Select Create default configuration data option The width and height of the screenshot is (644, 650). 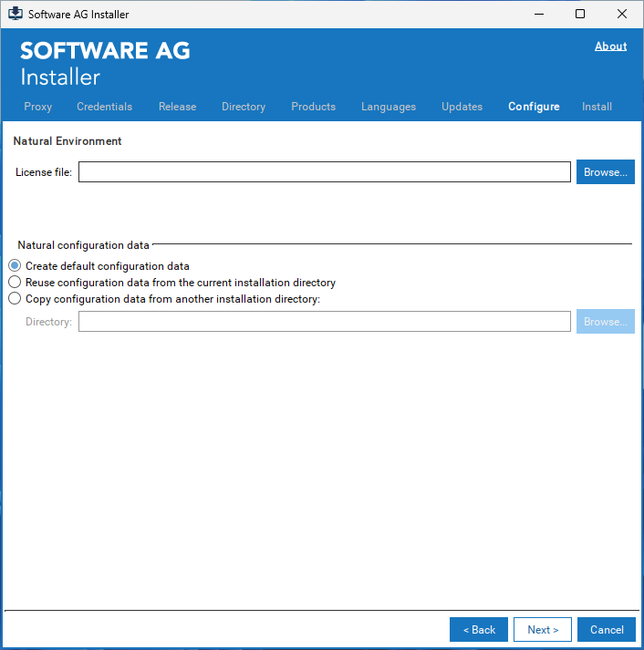tap(15, 266)
